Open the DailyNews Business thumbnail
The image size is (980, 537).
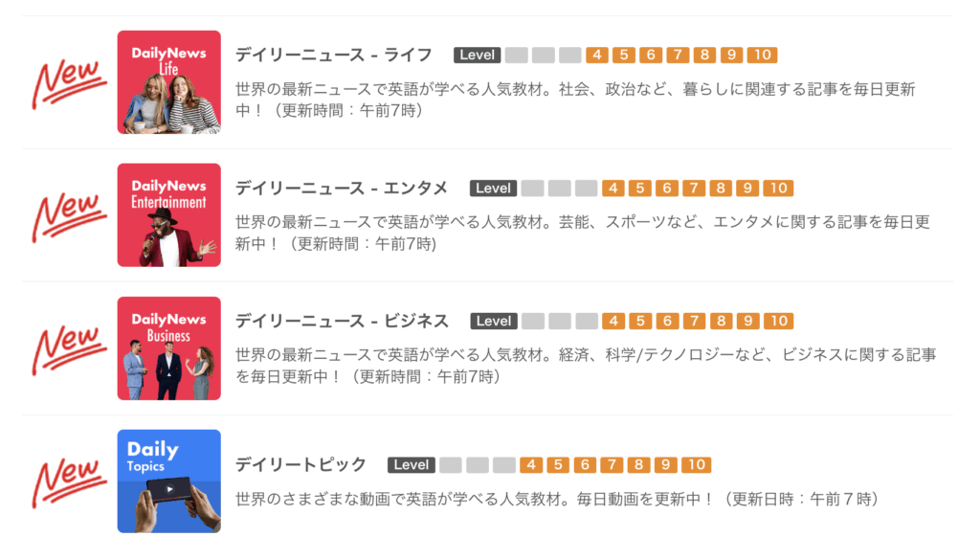(168, 348)
